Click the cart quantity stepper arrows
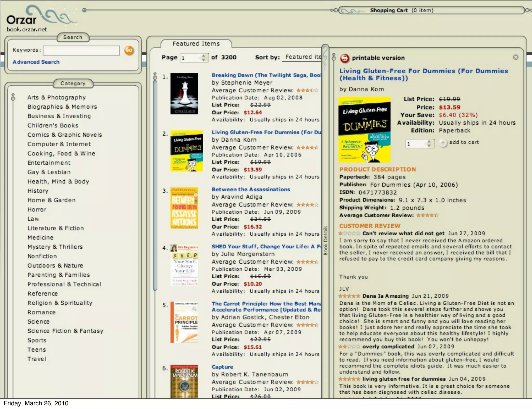The width and height of the screenshot is (532, 409). point(429,143)
